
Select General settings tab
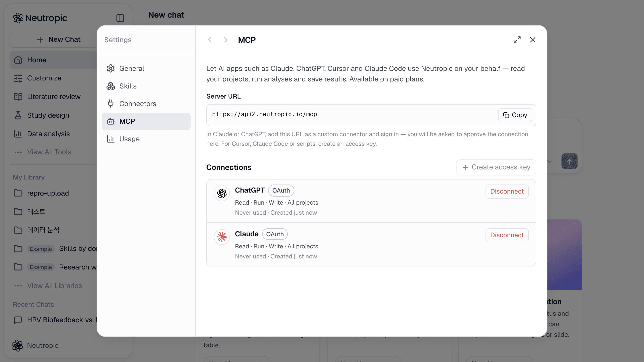(x=146, y=69)
